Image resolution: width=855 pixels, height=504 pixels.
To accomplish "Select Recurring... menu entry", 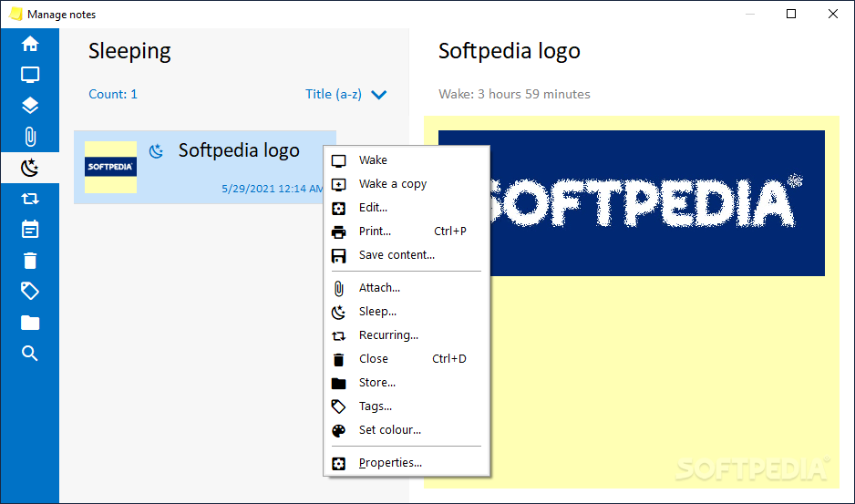I will tap(407, 335).
